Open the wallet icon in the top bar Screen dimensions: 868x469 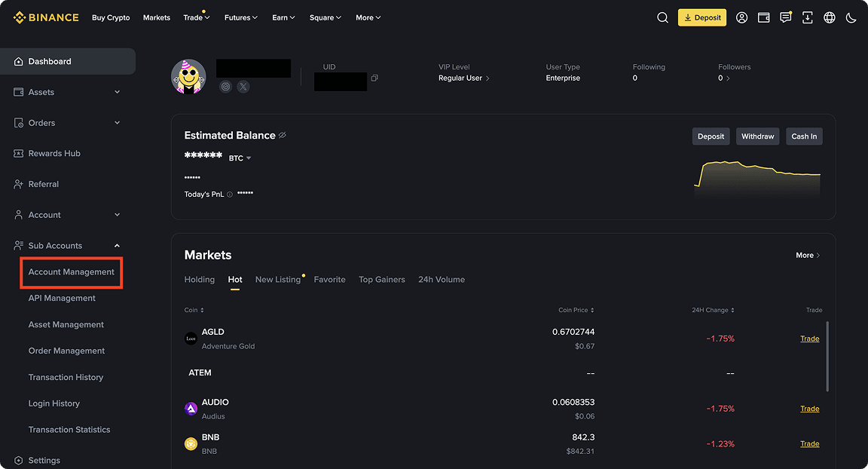(763, 17)
